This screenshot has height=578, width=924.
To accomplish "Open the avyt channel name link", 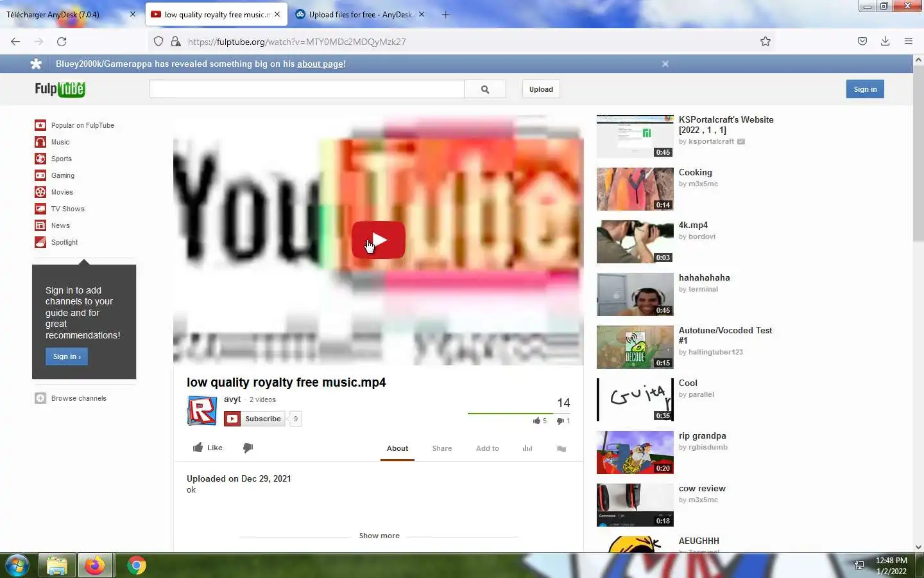I will [232, 399].
